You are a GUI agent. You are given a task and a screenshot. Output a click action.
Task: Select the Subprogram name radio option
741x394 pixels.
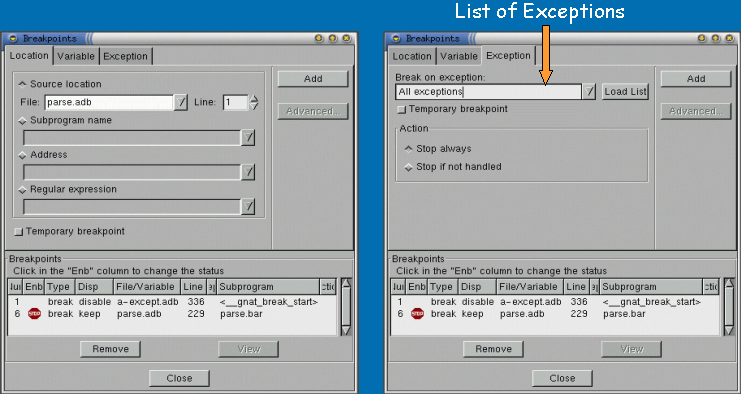tap(22, 120)
